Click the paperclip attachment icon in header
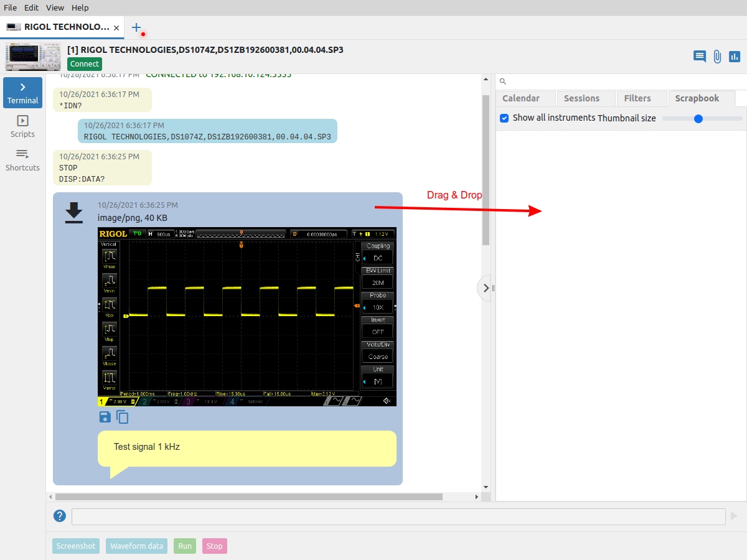The image size is (747, 560). pyautogui.click(x=717, y=57)
